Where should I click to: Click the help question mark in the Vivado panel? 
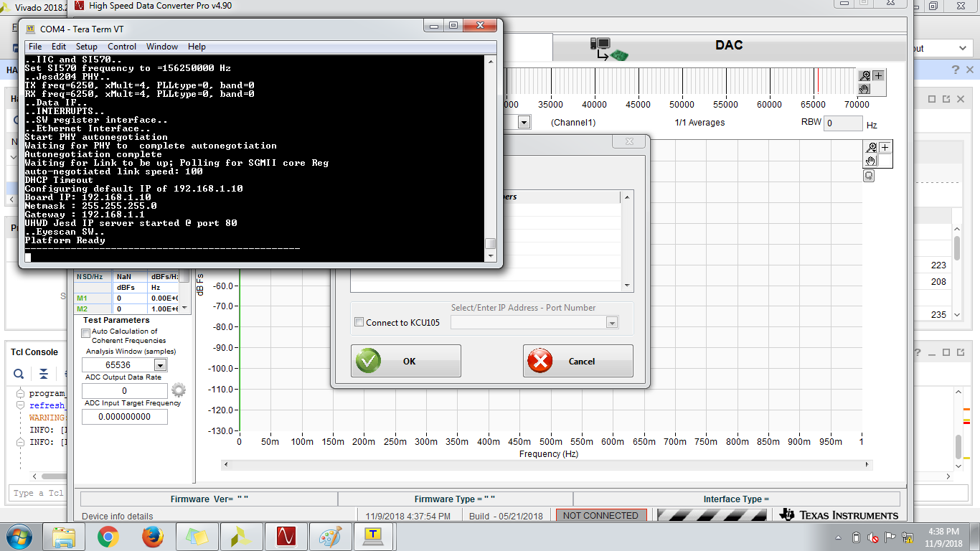pos(956,70)
